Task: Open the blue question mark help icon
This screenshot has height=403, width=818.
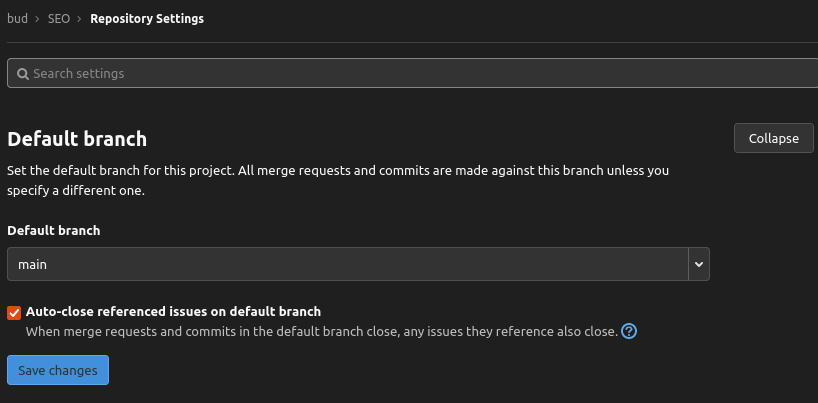Action: click(x=629, y=331)
